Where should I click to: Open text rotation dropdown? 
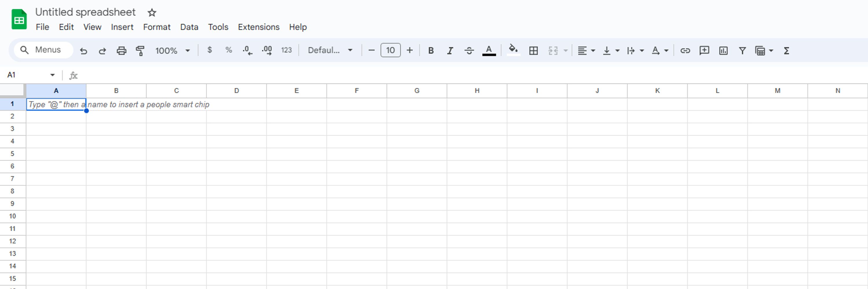[x=660, y=51]
